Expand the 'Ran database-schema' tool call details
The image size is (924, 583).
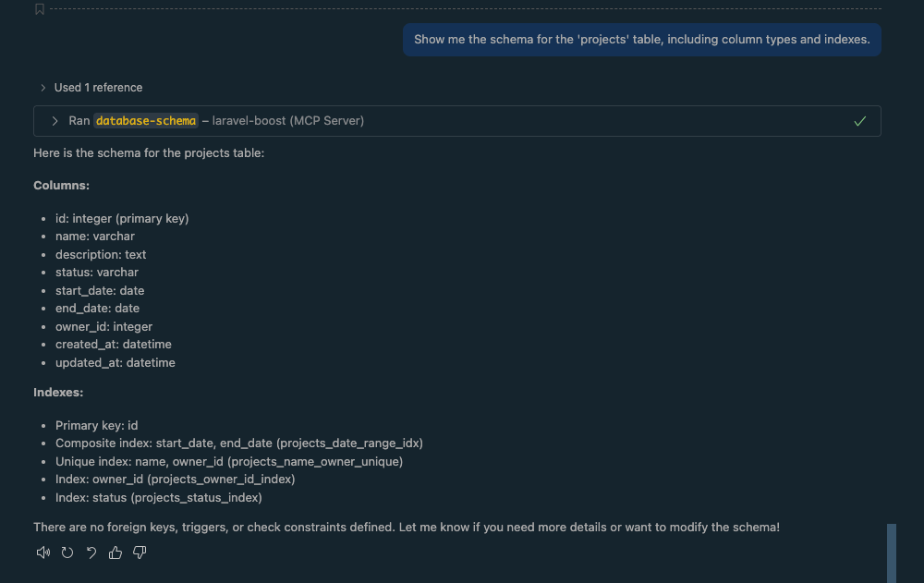tap(55, 120)
